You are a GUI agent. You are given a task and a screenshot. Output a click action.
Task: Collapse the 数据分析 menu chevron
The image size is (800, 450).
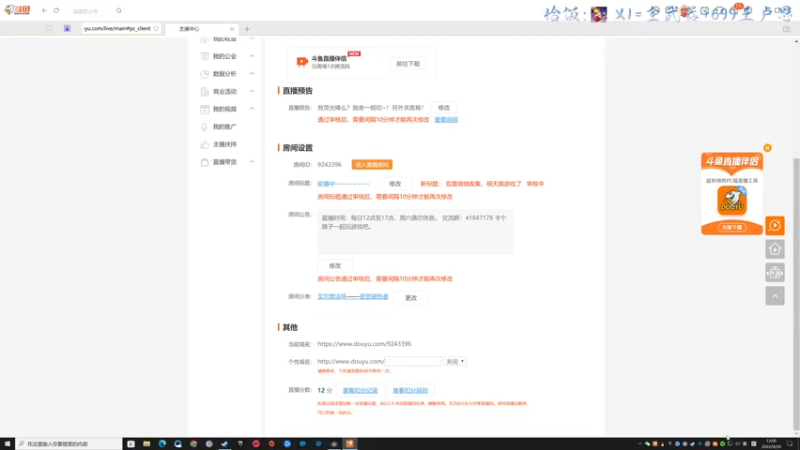(x=252, y=73)
